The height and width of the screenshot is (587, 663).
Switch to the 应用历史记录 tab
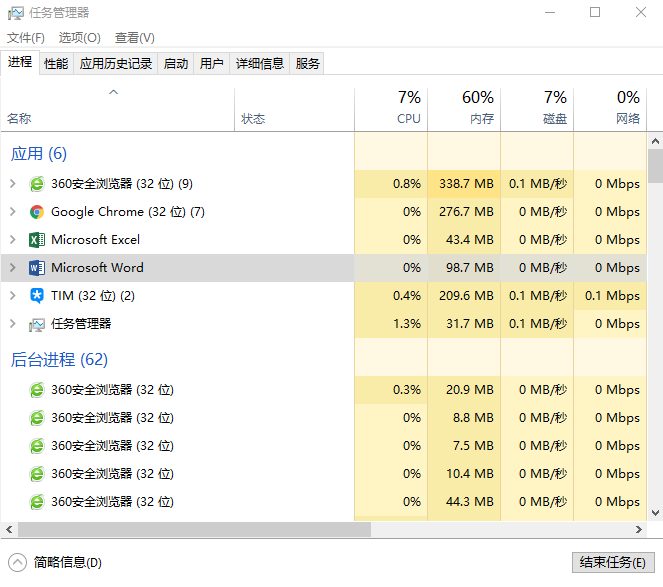tap(115, 64)
